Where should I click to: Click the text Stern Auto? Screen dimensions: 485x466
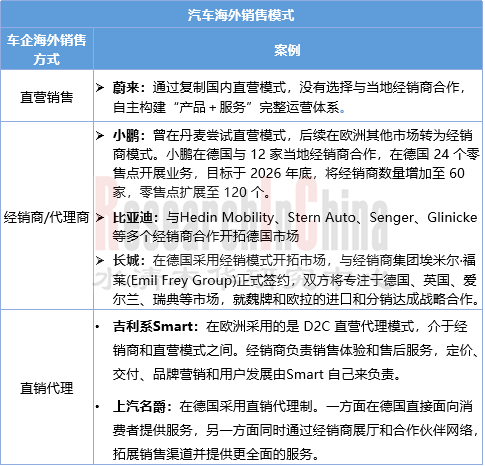[x=322, y=217]
